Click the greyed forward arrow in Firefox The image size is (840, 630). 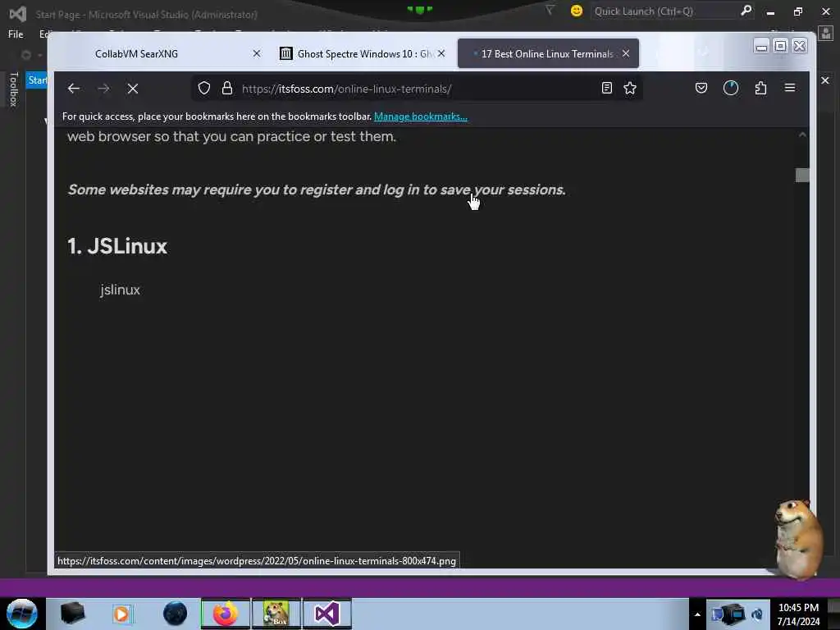[x=103, y=89]
